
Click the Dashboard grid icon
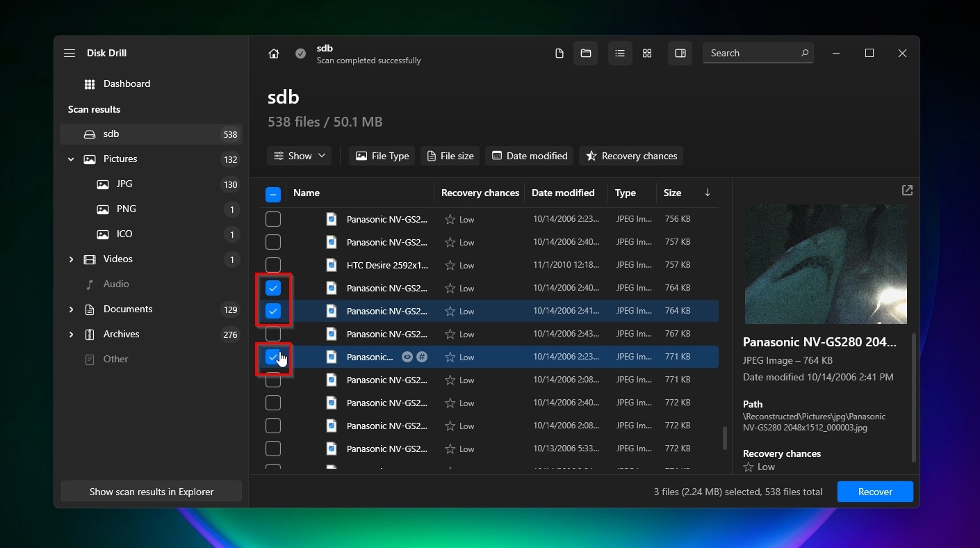tap(90, 84)
